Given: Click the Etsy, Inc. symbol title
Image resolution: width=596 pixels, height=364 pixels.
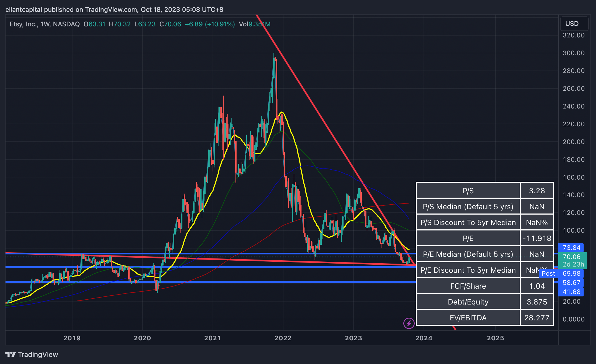Looking at the screenshot, I should (24, 24).
